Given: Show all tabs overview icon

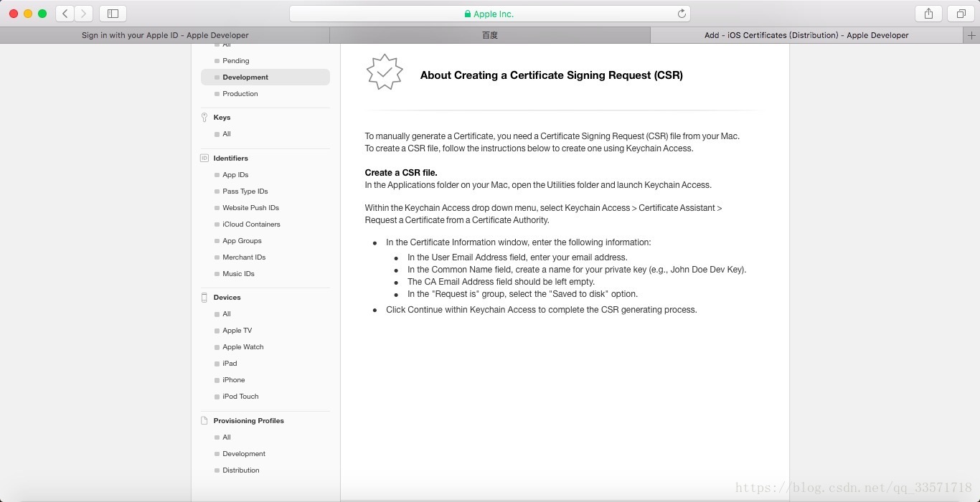Looking at the screenshot, I should (x=961, y=14).
